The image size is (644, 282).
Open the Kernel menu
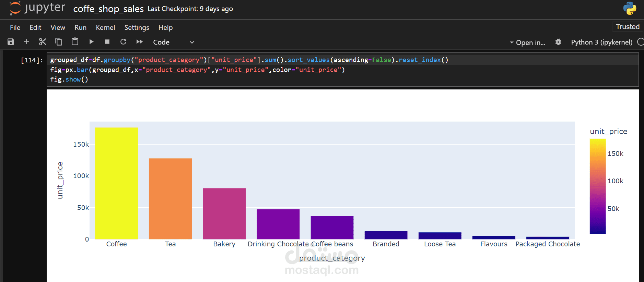point(105,27)
